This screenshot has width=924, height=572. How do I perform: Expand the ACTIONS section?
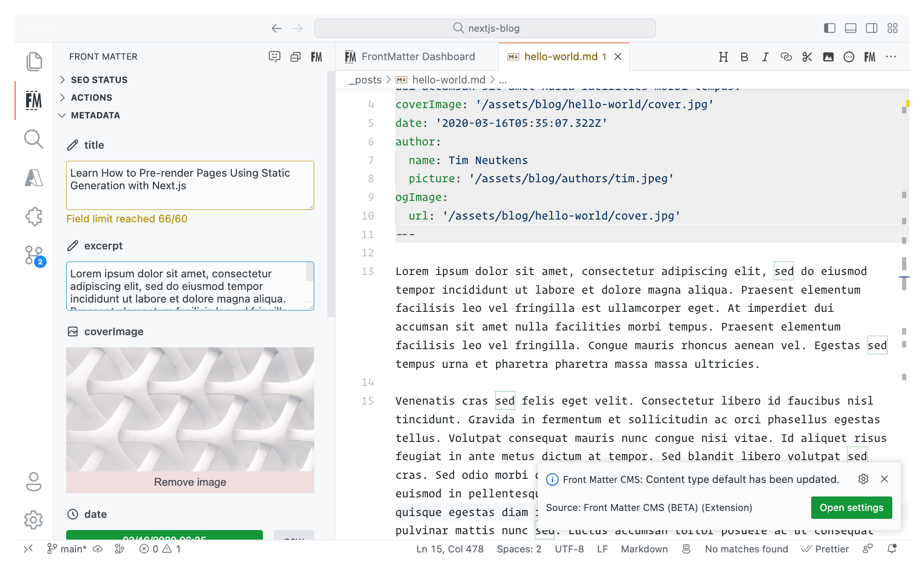tap(91, 97)
